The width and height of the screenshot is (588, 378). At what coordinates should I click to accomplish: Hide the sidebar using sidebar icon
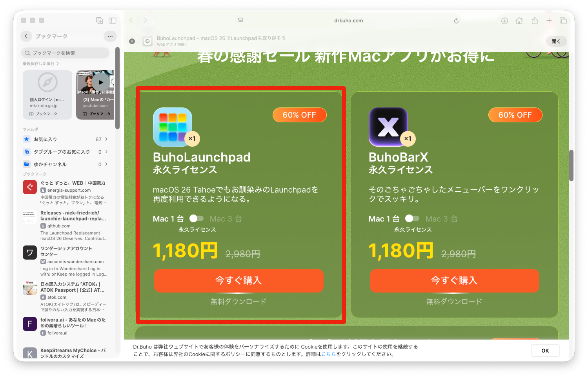point(112,20)
